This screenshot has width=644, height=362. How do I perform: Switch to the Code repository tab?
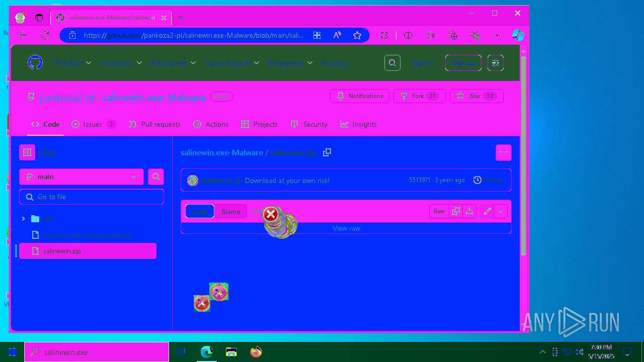[x=45, y=124]
